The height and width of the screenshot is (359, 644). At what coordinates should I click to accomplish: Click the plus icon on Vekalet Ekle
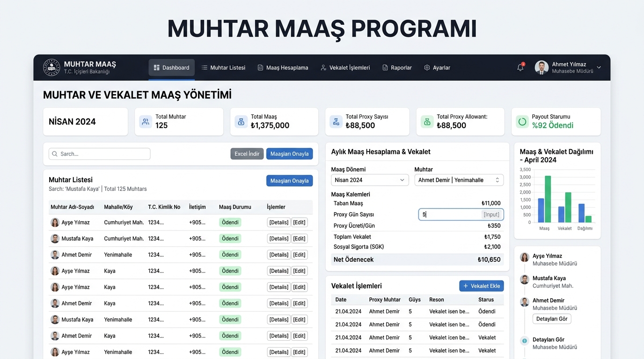[x=466, y=286]
